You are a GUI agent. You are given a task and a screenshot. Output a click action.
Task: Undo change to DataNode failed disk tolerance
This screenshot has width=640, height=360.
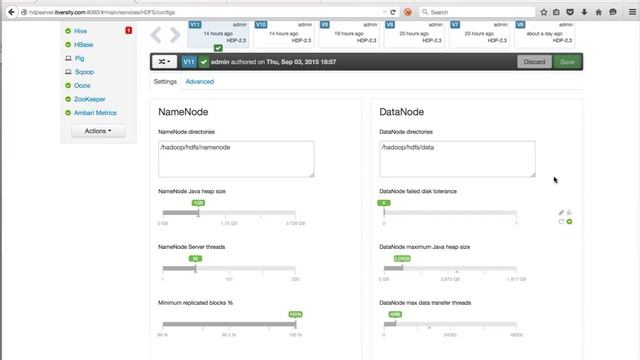point(561,222)
